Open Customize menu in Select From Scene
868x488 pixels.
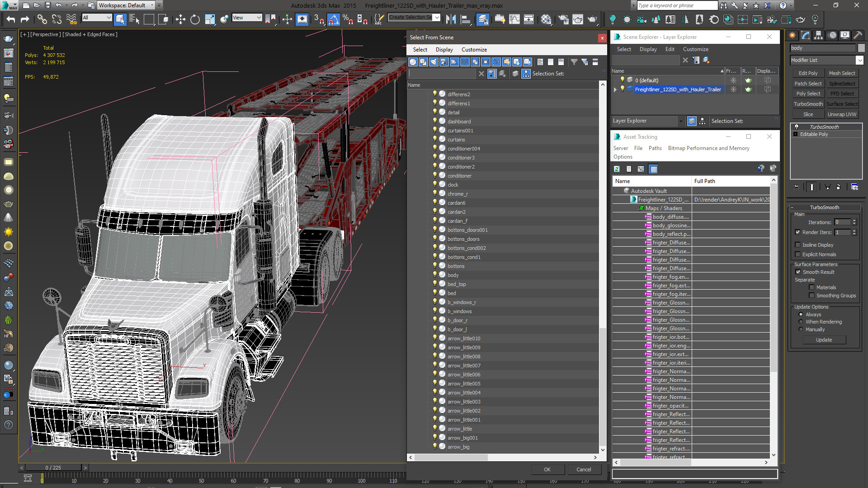coord(474,50)
